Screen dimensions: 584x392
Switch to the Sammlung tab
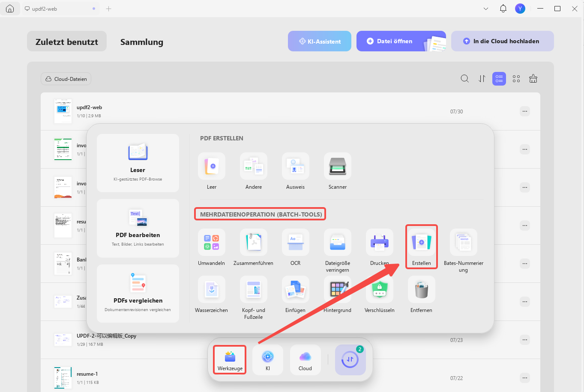(142, 42)
